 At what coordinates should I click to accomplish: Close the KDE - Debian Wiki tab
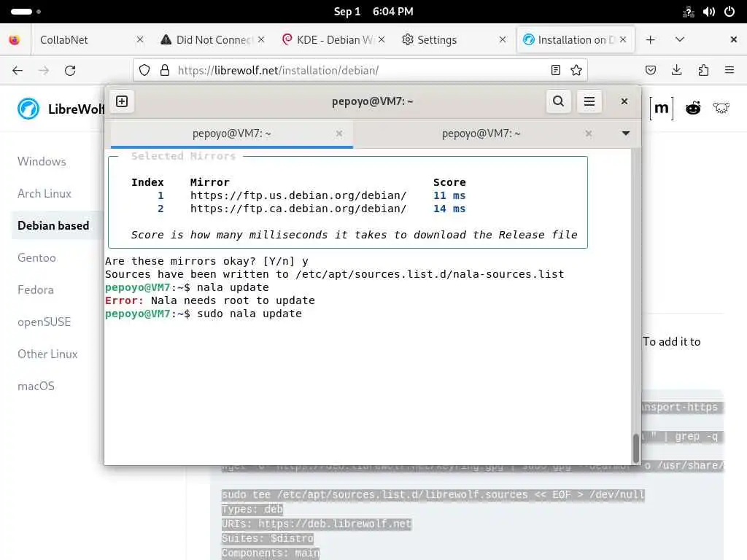click(382, 40)
